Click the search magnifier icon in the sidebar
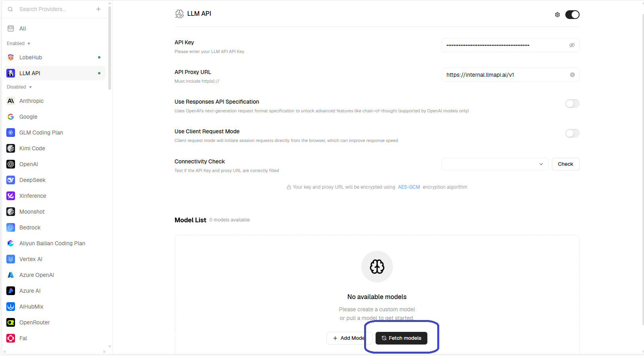The image size is (644, 356). (x=10, y=9)
